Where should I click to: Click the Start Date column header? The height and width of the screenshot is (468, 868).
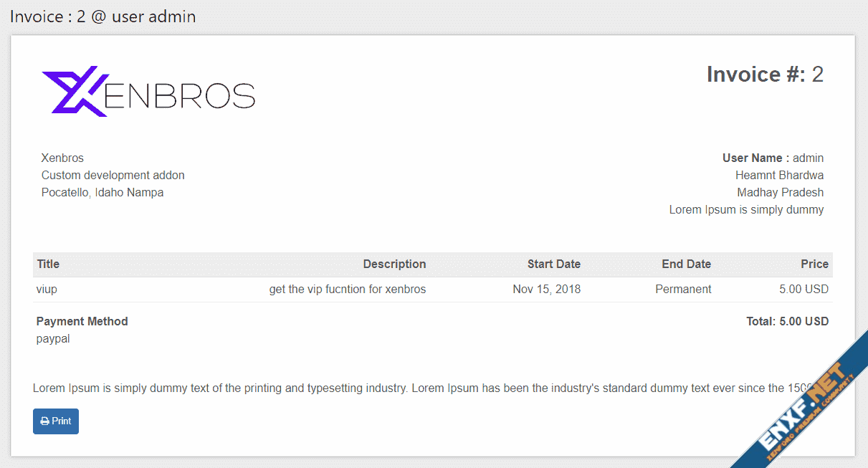(553, 264)
